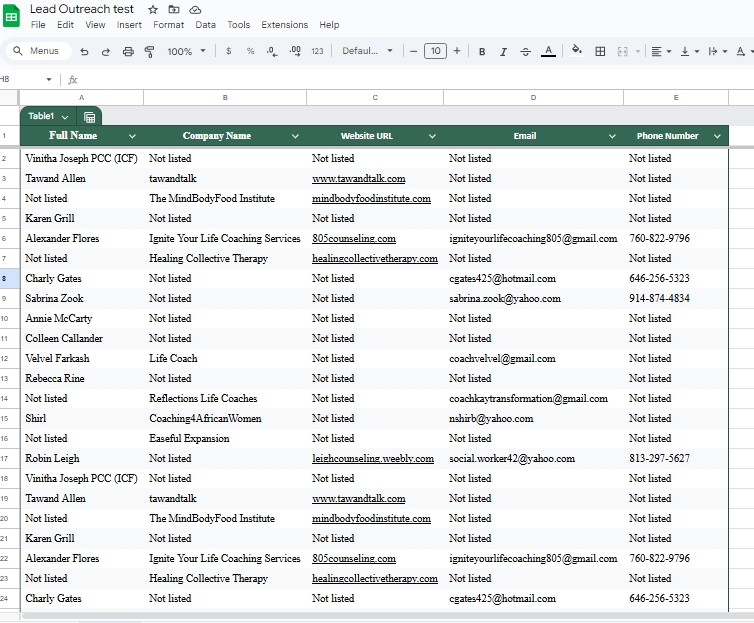Open the File menu
The height and width of the screenshot is (623, 754).
(x=38, y=25)
